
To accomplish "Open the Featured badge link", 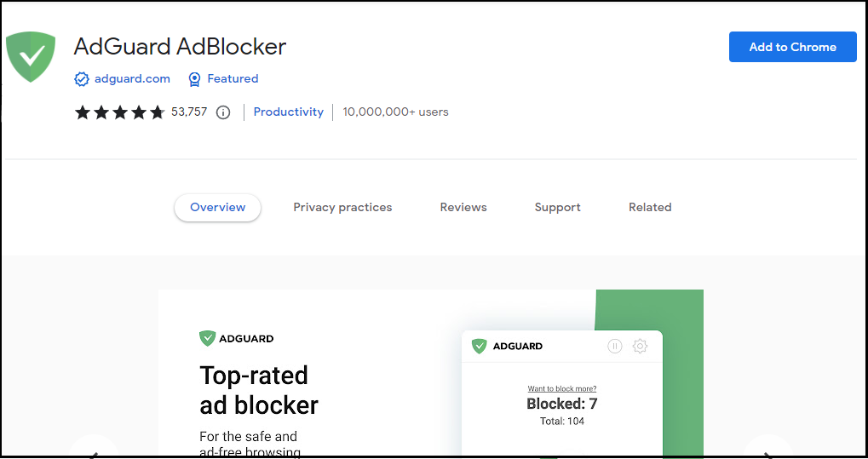I will coord(233,78).
